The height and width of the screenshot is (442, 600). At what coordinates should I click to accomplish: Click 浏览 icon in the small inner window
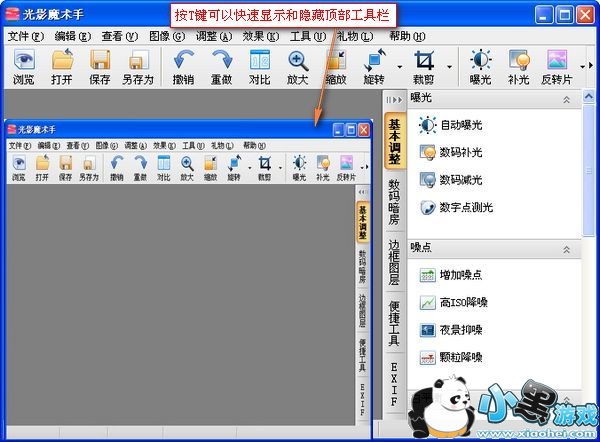coord(19,163)
